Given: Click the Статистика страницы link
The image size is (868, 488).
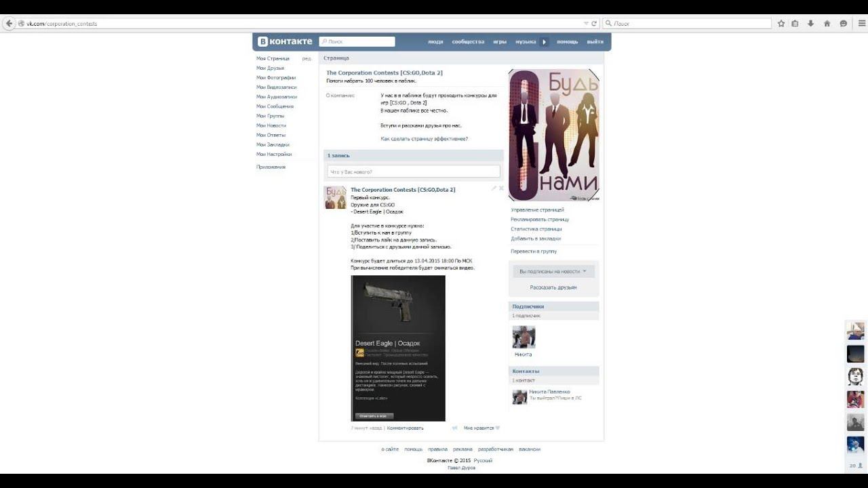Looking at the screenshot, I should click(536, 229).
